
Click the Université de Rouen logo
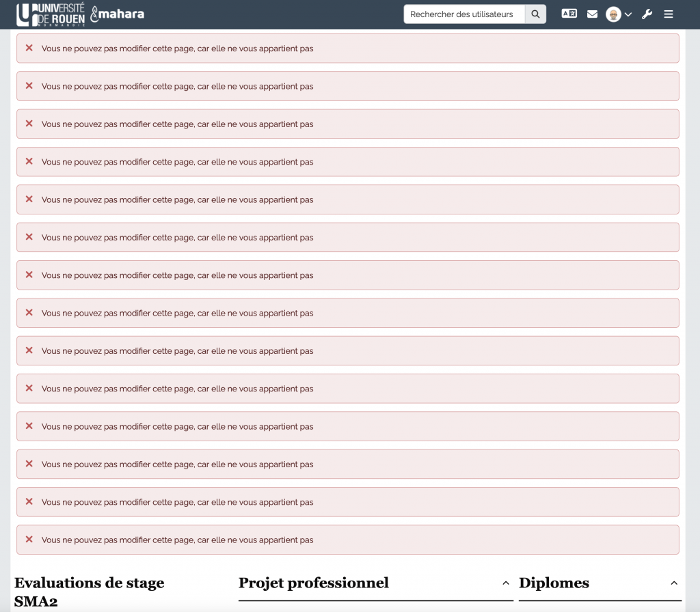coord(51,14)
